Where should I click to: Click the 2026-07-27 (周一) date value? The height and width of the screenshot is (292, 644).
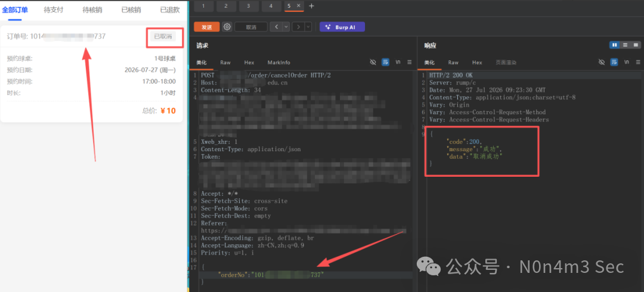[x=150, y=70]
